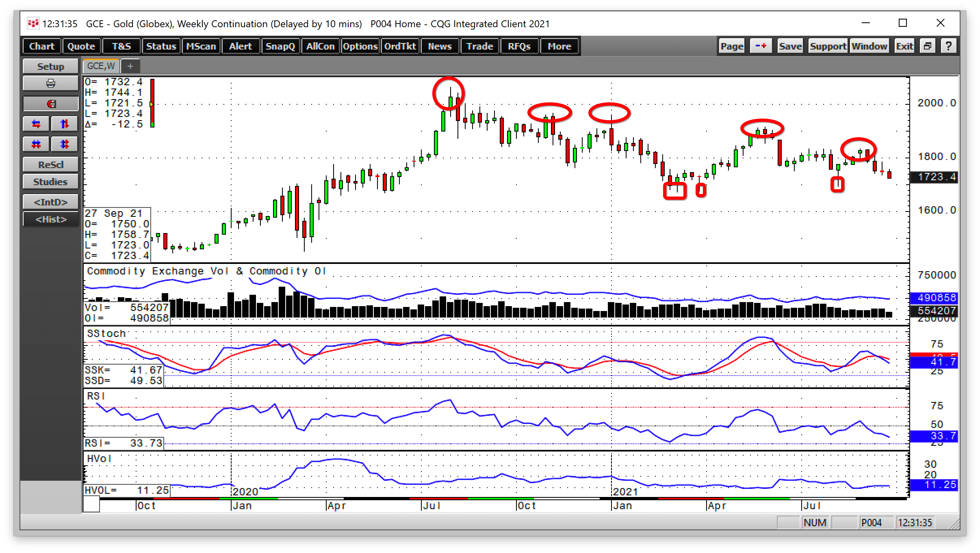
Task: Click the RSI study title
Action: click(x=96, y=396)
